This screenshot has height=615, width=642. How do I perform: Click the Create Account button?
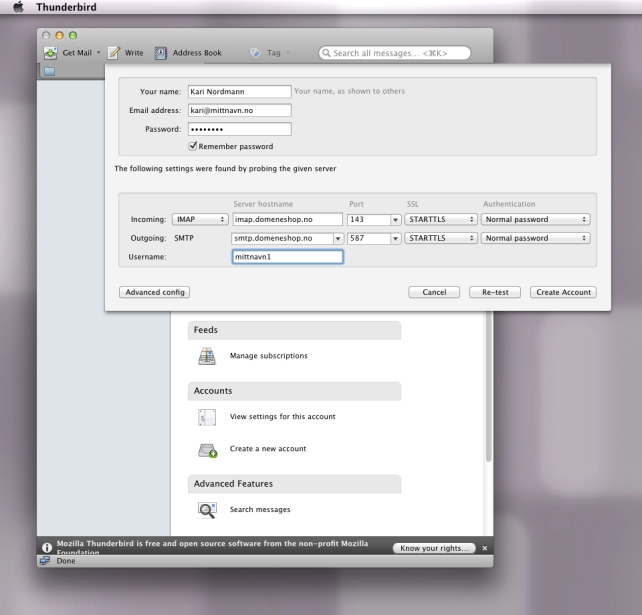tap(563, 292)
